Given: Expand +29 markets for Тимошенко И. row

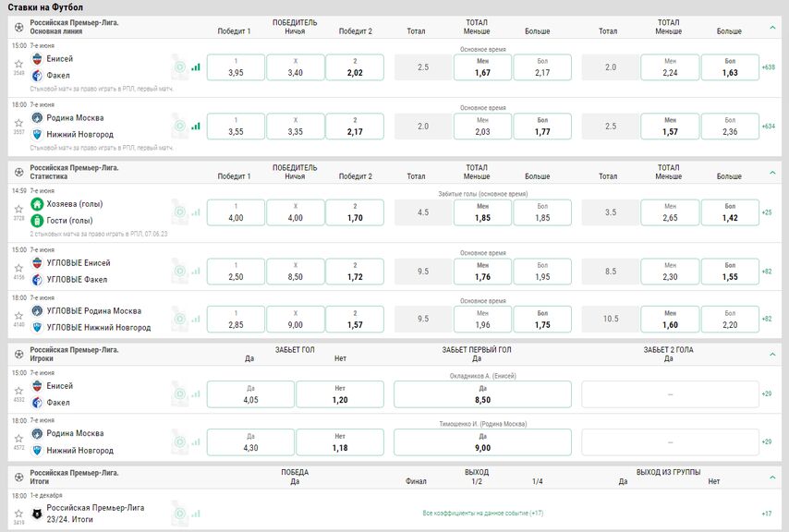Looking at the screenshot, I should tap(767, 441).
